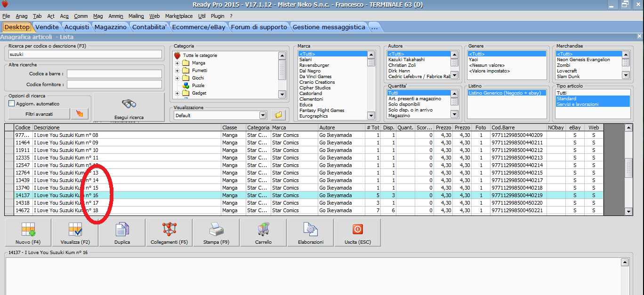Click the Autore column header

coord(341,128)
